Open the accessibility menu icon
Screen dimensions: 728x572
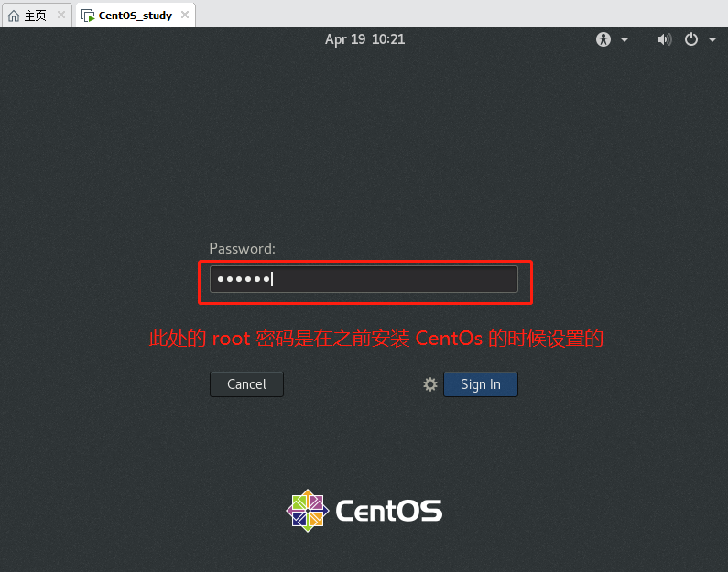pos(603,39)
